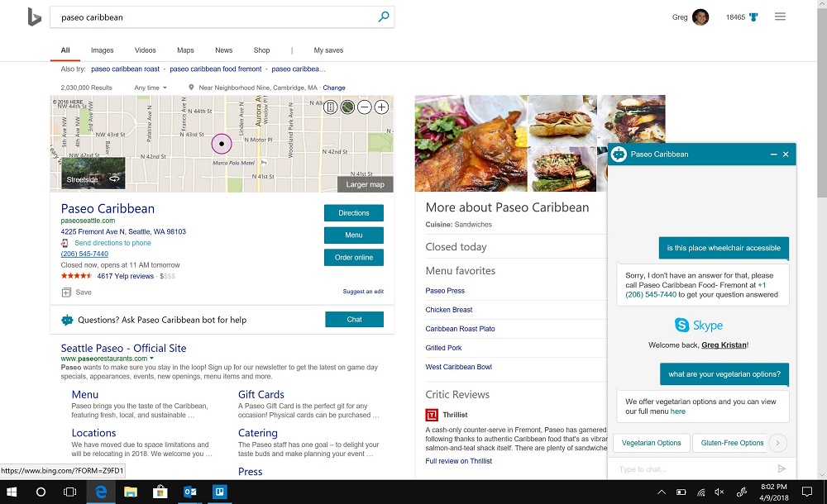This screenshot has width=827, height=504.
Task: Open the Streetside thumbnail view
Action: [93, 173]
